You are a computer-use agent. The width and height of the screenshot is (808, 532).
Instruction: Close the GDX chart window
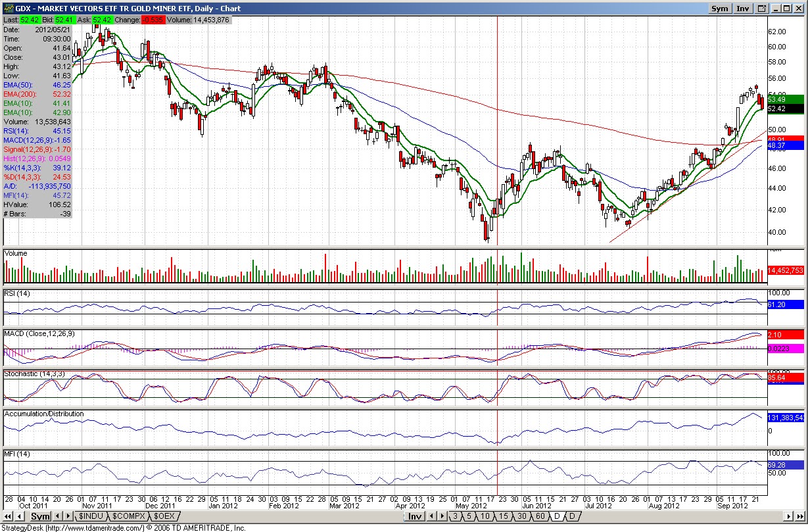click(799, 9)
